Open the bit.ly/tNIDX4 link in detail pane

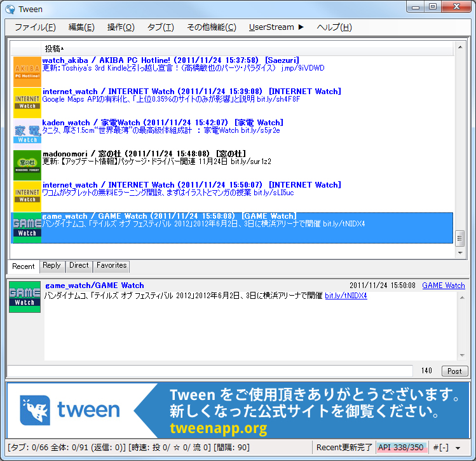[x=346, y=296]
